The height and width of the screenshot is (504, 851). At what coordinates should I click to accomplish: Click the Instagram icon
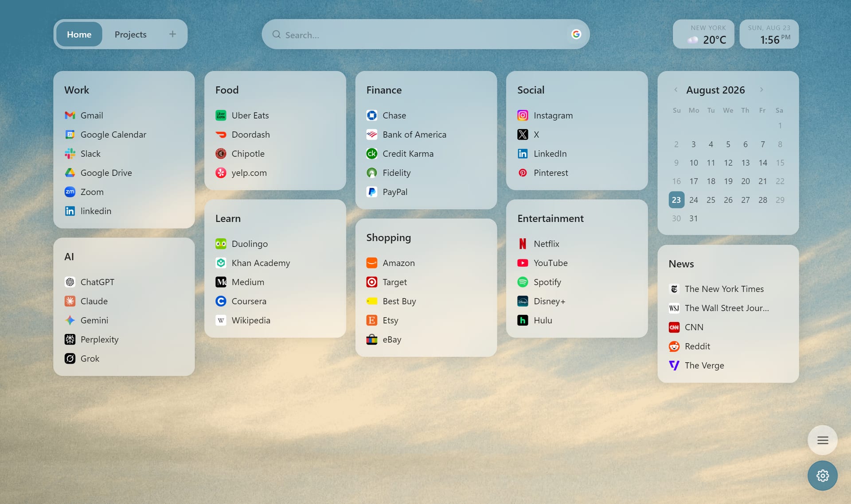pos(523,115)
